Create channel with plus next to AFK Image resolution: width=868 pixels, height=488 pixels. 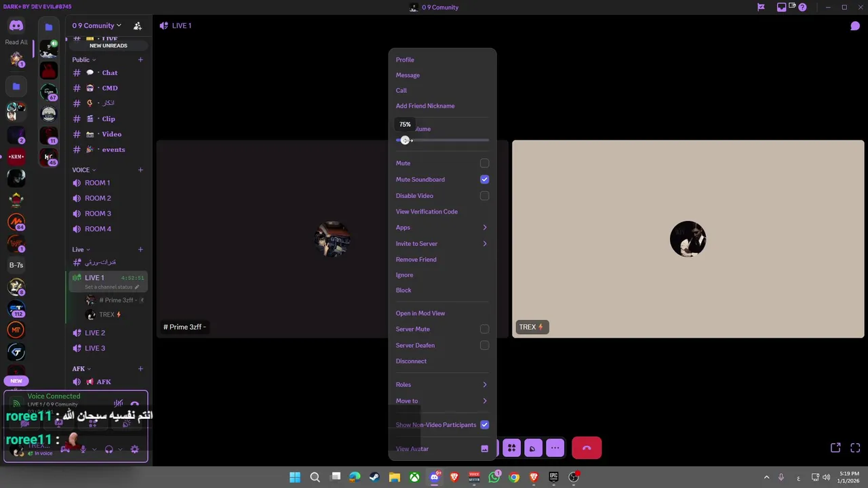pos(140,369)
